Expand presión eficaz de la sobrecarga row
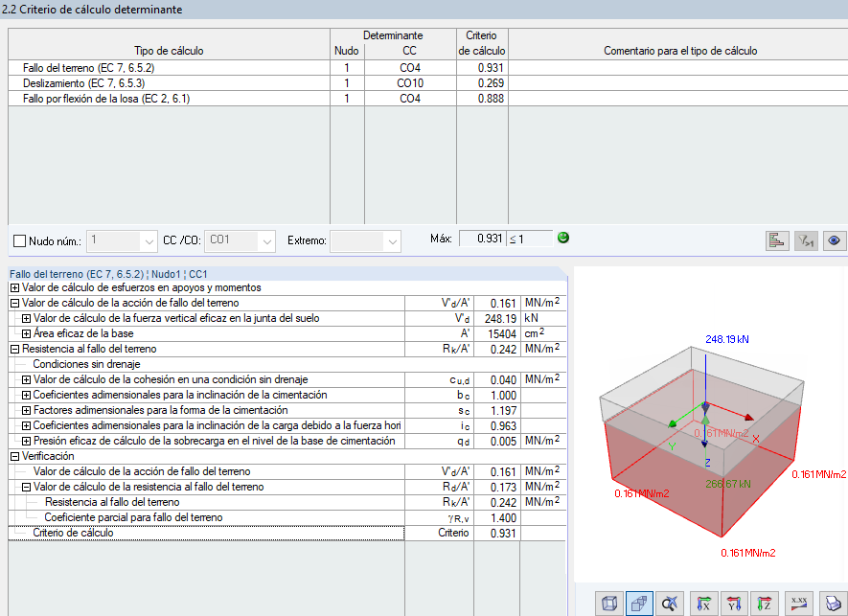The image size is (848, 616). coord(26,441)
